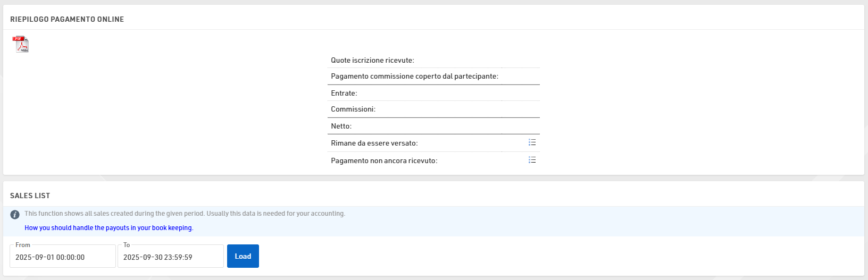Focus the To date field
The height and width of the screenshot is (280, 868).
point(170,257)
